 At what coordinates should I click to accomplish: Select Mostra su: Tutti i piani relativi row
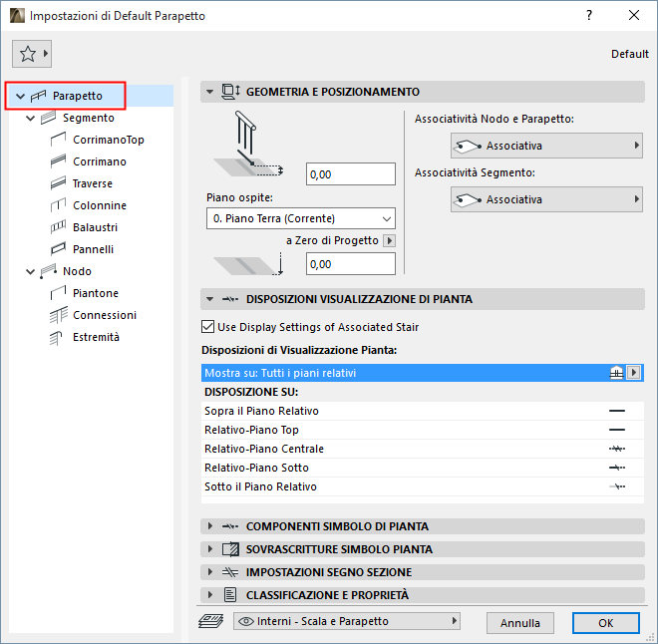[422, 373]
